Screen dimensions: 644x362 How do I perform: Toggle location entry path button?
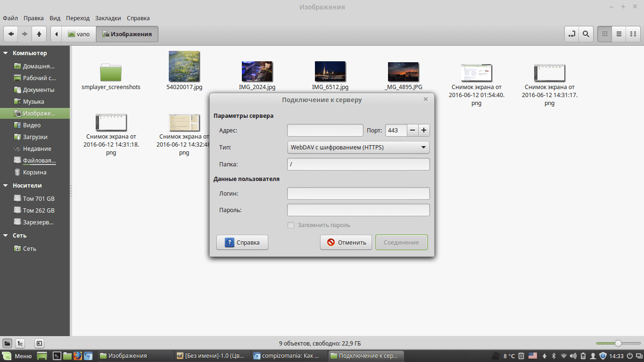(572, 34)
